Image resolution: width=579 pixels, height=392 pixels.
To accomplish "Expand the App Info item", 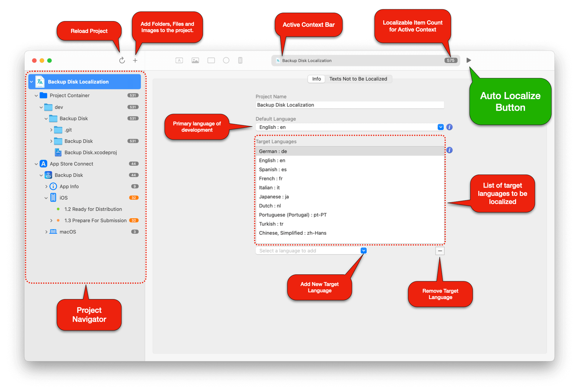I will pyautogui.click(x=46, y=187).
